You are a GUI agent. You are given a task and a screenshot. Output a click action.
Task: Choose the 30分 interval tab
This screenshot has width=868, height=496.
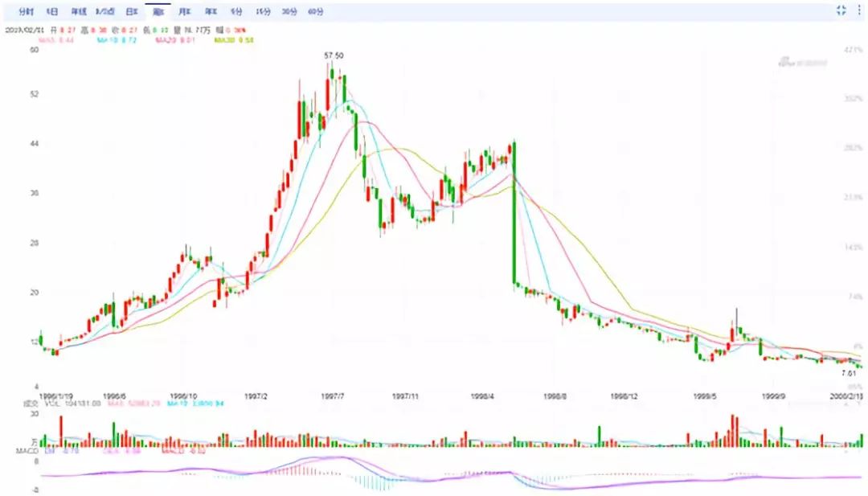point(289,12)
